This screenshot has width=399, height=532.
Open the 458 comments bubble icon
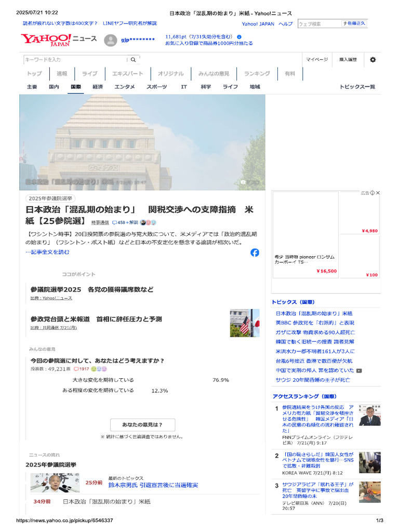pos(114,222)
